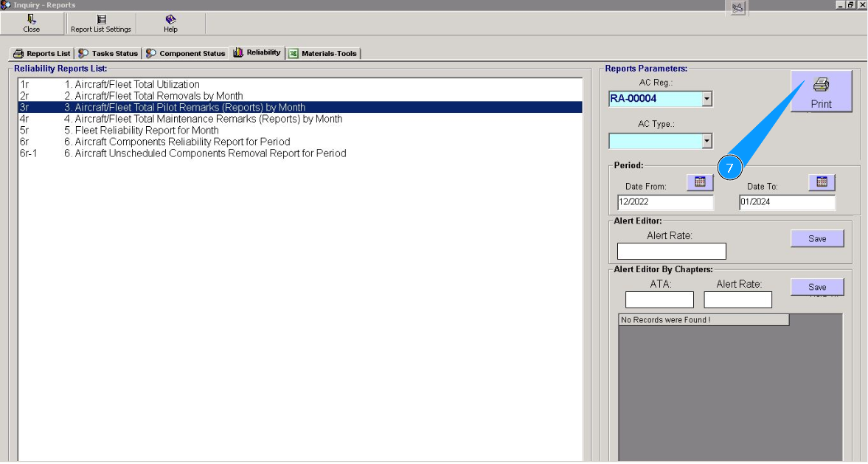The height and width of the screenshot is (464, 868).
Task: Select 6. Aircraft Components Reliability Report for Period
Action: click(x=300, y=142)
